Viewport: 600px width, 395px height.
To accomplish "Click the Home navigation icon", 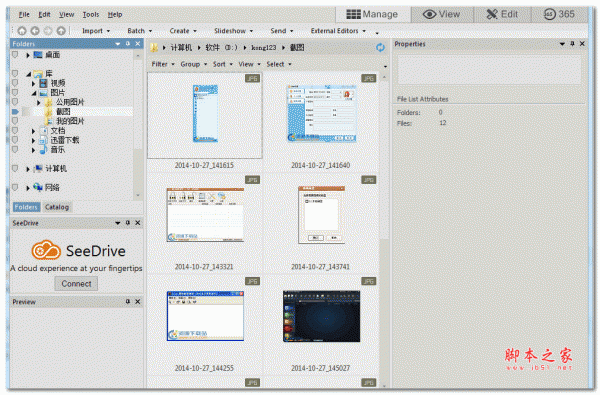I will 22,31.
